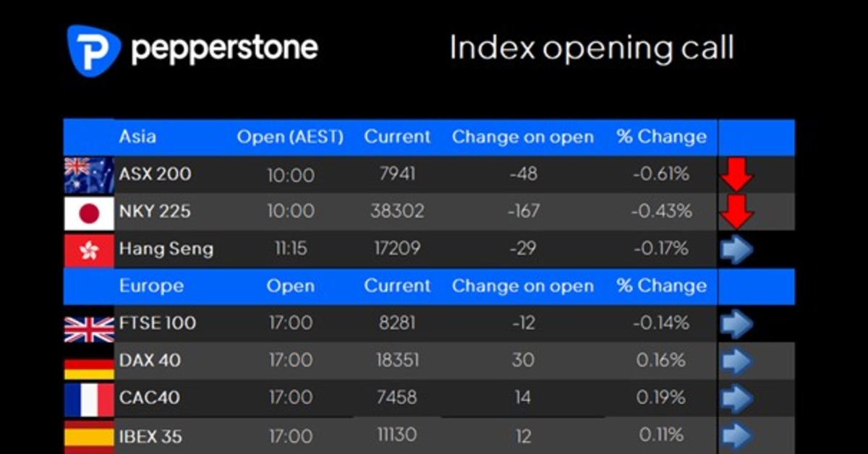Screen dimensions: 868x454
Task: Click the red down arrow for ASX 200
Action: click(x=737, y=174)
